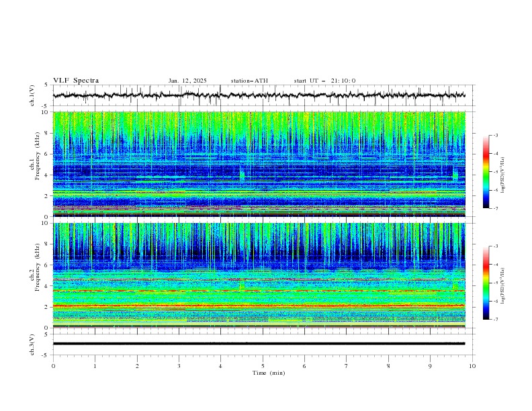Click the ch.3 flat waveform trace
This screenshot has height=411, width=532.
coord(259,344)
